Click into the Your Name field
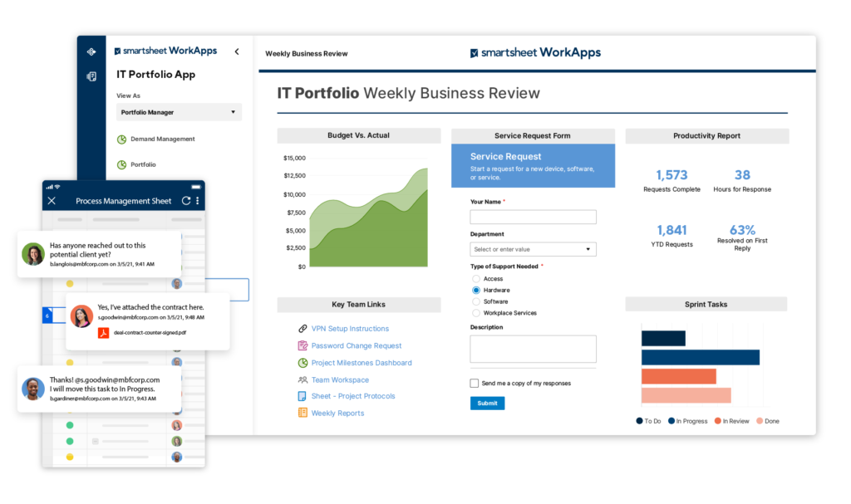The image size is (851, 504). click(533, 217)
